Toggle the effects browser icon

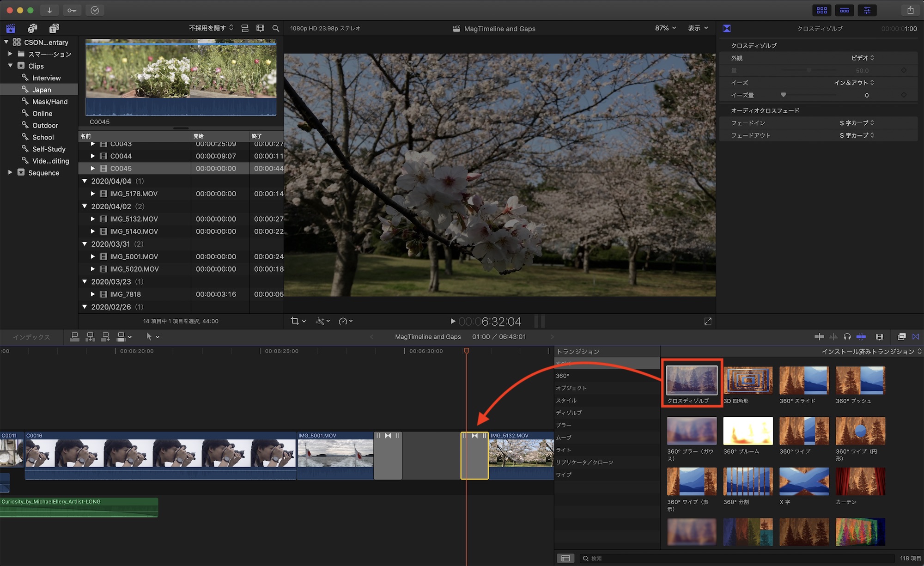click(901, 337)
